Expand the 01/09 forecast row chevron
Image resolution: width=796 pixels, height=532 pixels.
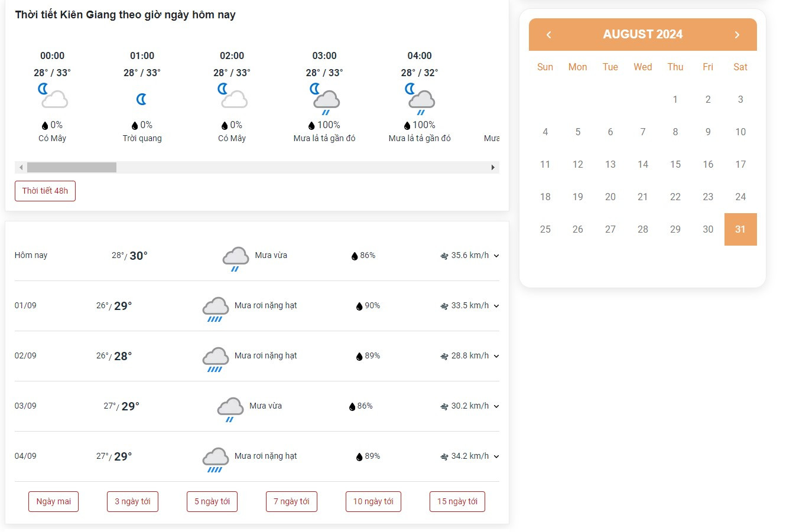[496, 306]
